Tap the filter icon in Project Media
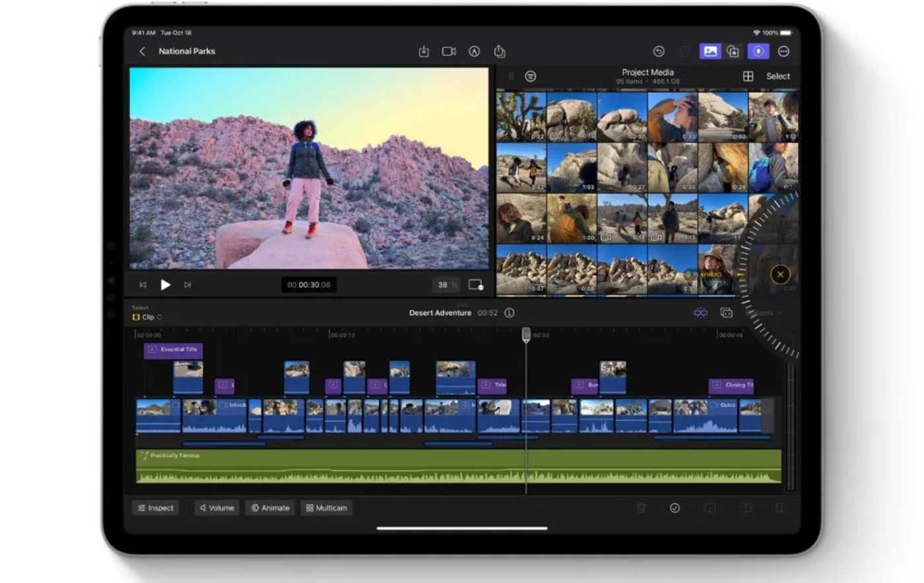This screenshot has width=924, height=583. coord(530,77)
